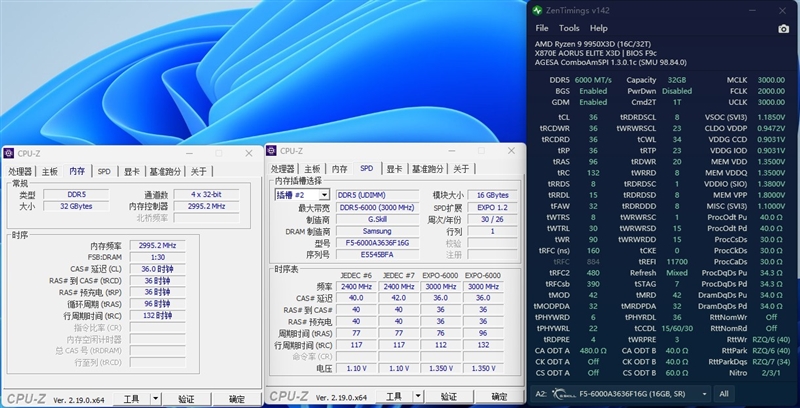Image resolution: width=800 pixels, height=408 pixels.
Task: Click 制造商 field showing G.Skill
Action: pyautogui.click(x=377, y=219)
